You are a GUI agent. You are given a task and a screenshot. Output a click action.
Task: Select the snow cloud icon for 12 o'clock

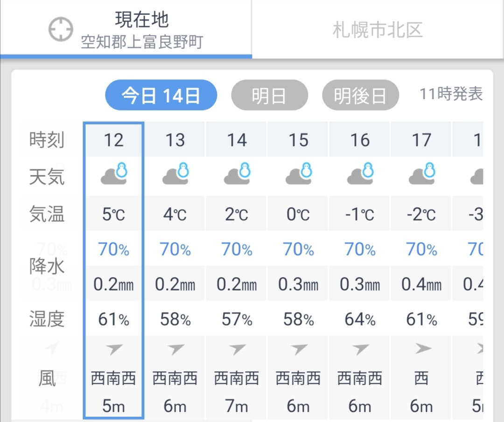pyautogui.click(x=114, y=174)
